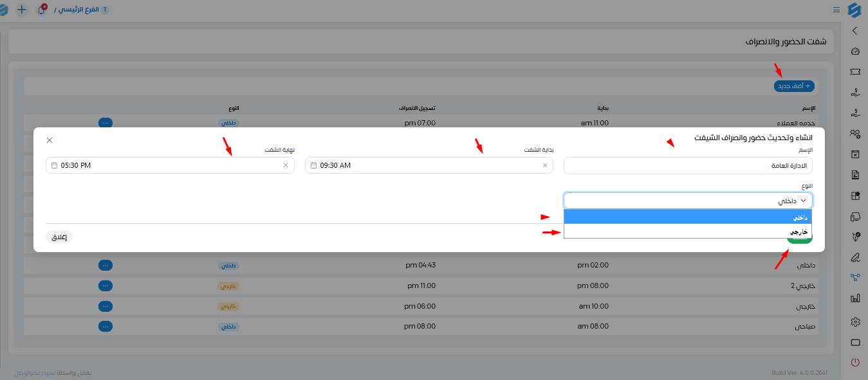Image resolution: width=868 pixels, height=380 pixels.
Task: Open the document report sidebar icon
Action: pos(854,175)
